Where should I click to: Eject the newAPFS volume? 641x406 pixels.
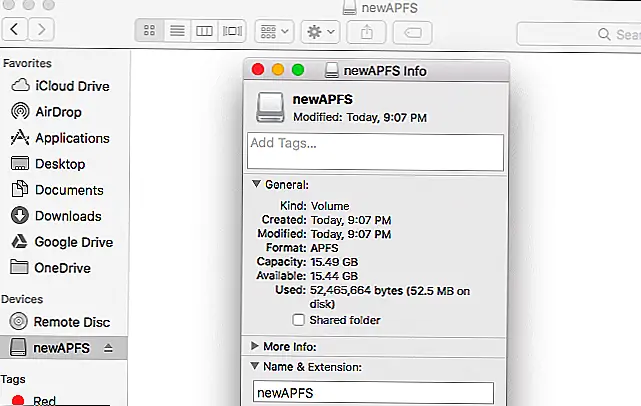pyautogui.click(x=108, y=347)
